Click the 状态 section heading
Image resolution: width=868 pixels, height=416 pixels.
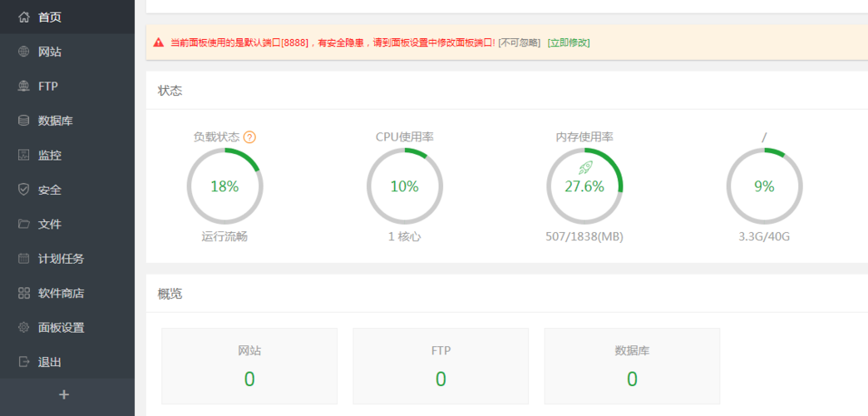tap(170, 91)
